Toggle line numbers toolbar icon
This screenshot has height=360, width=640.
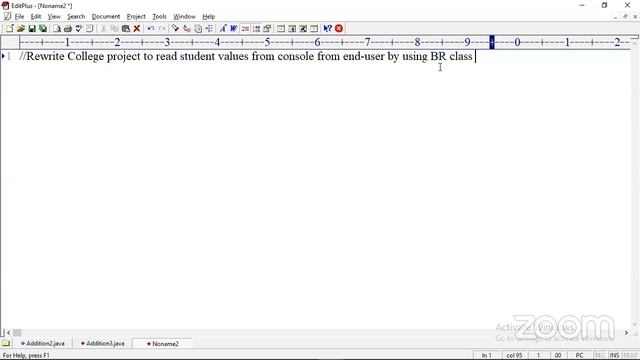point(256,29)
